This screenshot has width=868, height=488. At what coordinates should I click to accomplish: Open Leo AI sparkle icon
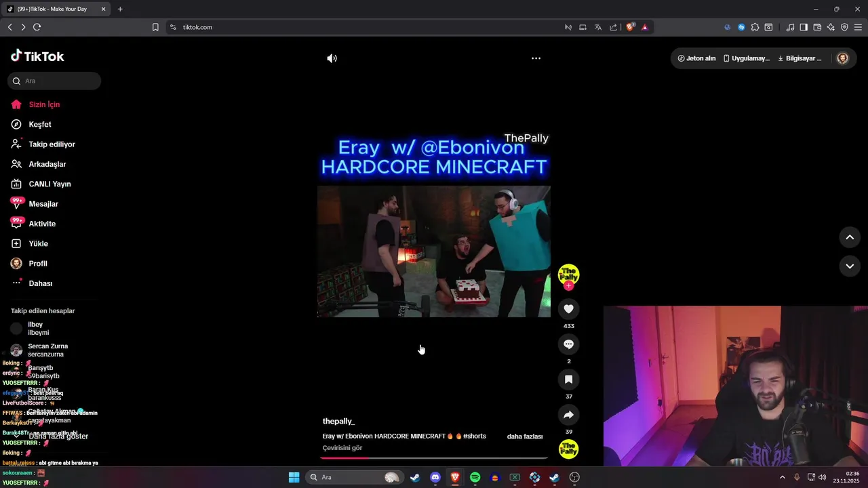[831, 27]
